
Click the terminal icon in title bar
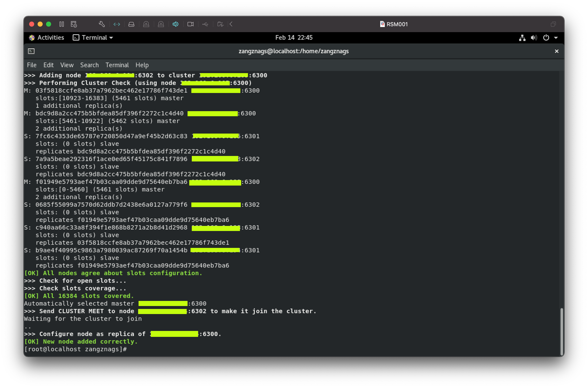point(31,51)
